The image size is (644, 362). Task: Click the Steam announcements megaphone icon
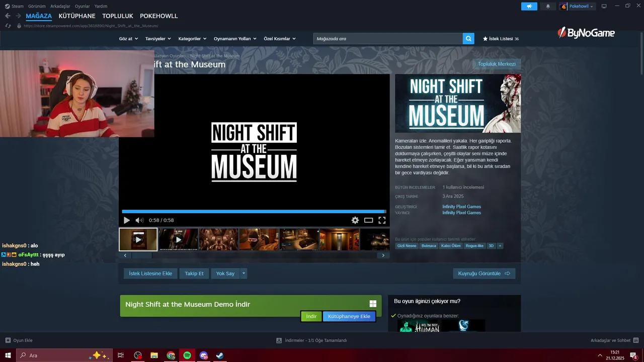pyautogui.click(x=529, y=6)
